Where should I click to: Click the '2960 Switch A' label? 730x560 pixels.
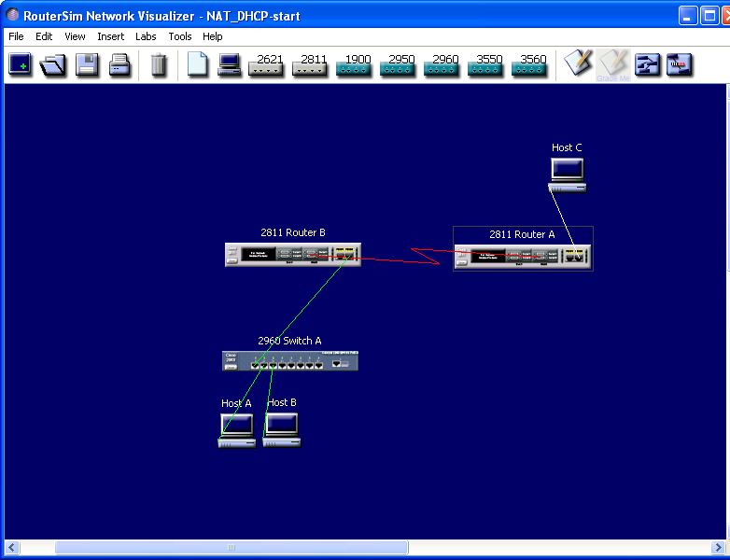coord(289,341)
